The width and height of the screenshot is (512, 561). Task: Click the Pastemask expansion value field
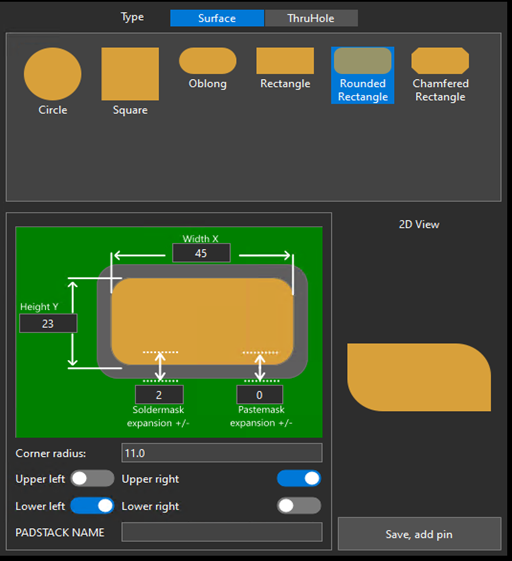[259, 395]
